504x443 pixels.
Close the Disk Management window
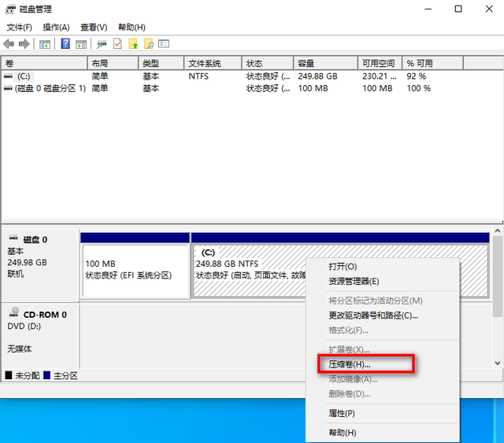[x=489, y=9]
